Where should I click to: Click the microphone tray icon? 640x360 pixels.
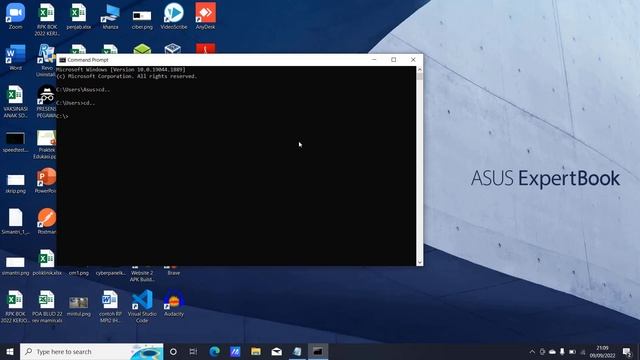(x=562, y=352)
